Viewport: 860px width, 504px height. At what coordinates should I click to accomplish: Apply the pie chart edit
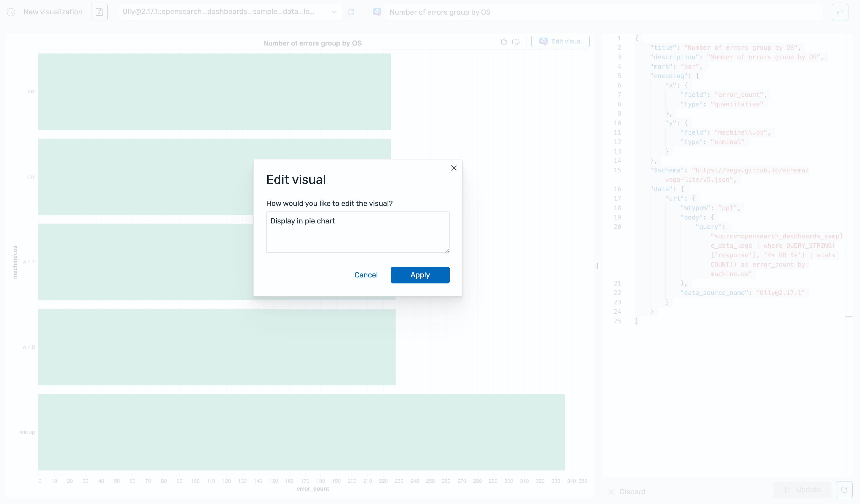click(x=420, y=275)
